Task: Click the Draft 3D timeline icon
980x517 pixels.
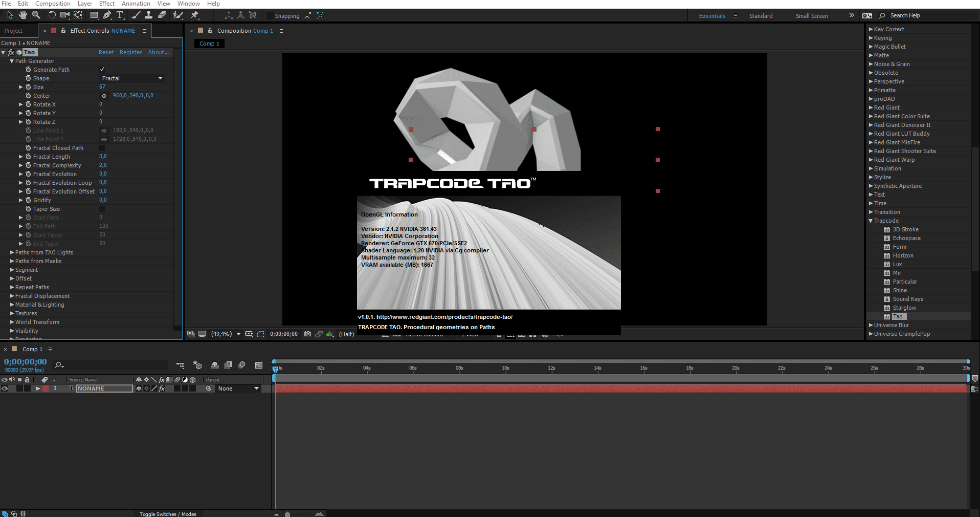Action: 197,365
